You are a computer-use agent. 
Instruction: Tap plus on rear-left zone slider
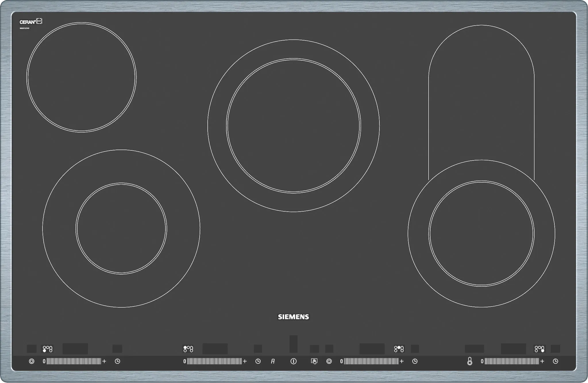click(245, 361)
